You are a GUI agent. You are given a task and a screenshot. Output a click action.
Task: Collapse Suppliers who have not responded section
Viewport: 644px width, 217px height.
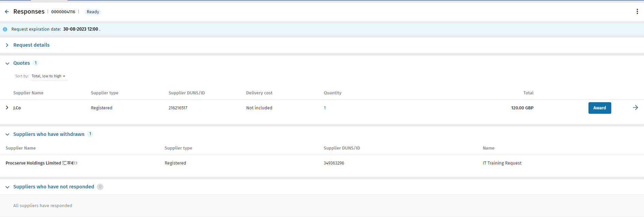[7, 187]
